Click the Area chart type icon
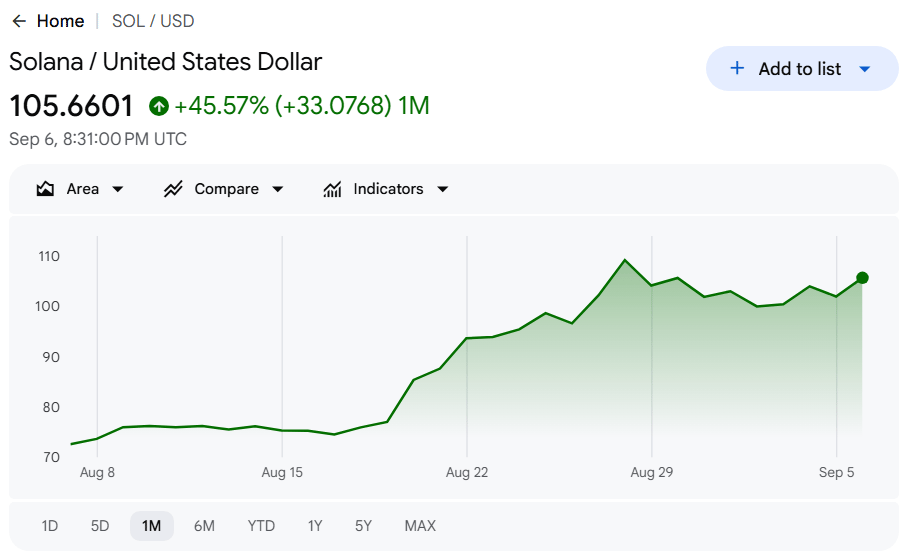Screen dimensions: 916x555 (45, 189)
